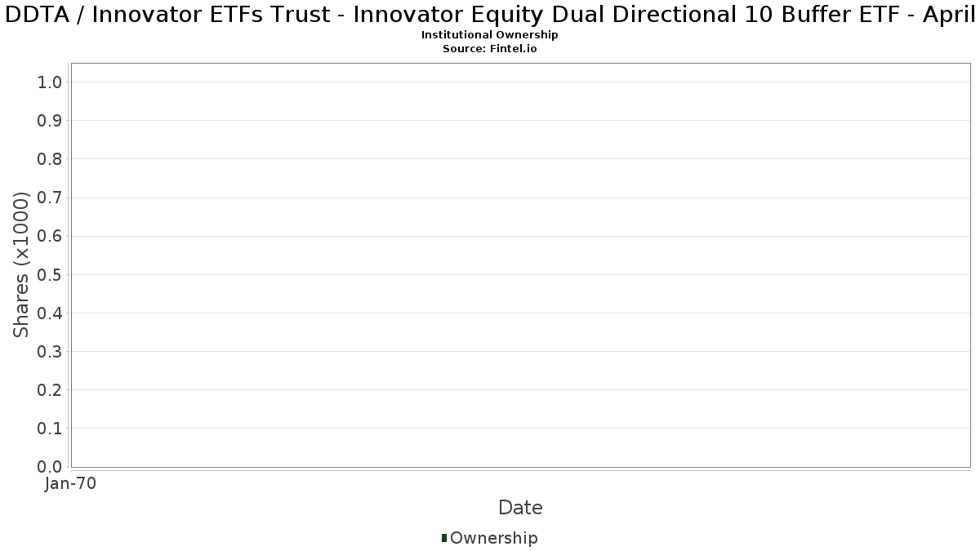Viewport: 980px width, 551px height.
Task: Select the Institutional Ownership subtitle
Action: [x=490, y=35]
